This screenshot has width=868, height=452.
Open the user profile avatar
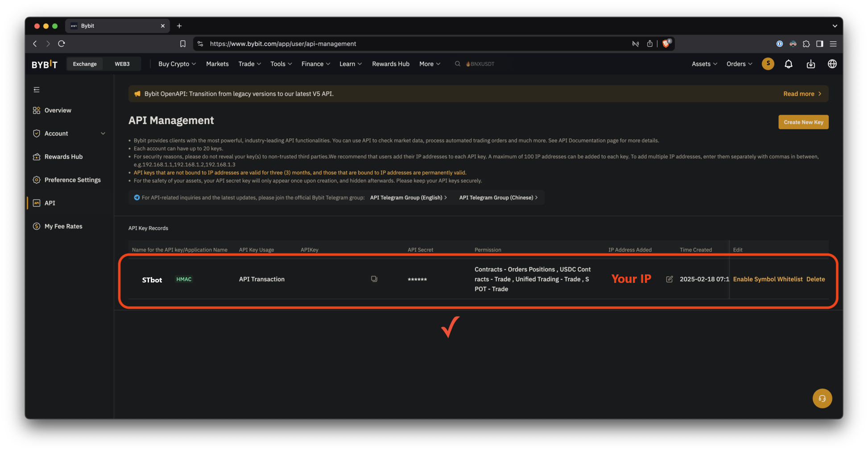768,64
